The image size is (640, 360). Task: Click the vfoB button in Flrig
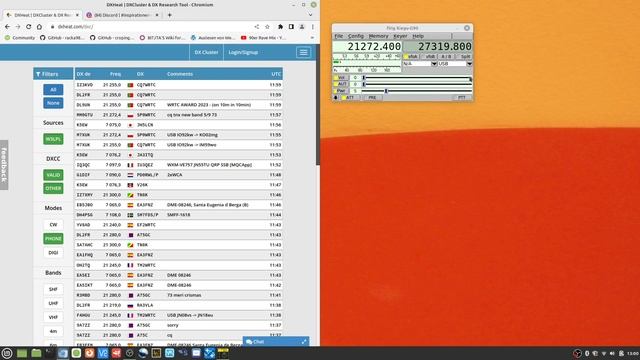429,56
